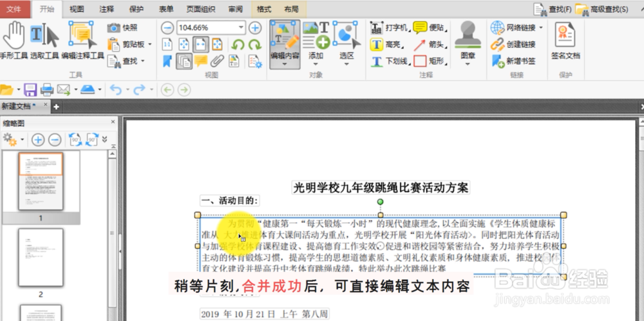Choose fit page view icon
644x321 pixels.
(184, 44)
